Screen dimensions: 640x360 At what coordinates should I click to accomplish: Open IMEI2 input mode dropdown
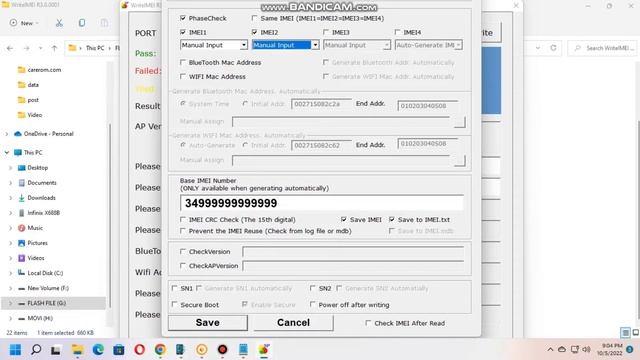coord(315,45)
